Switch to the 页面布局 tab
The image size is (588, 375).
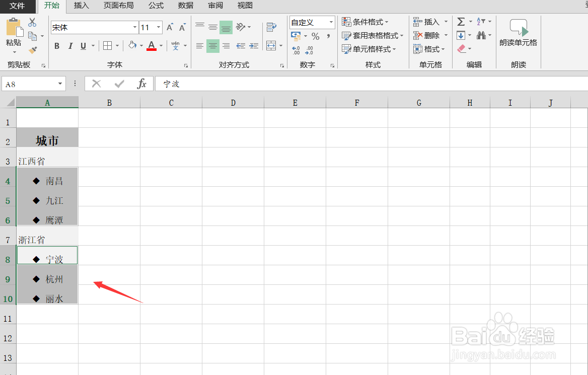(x=118, y=6)
